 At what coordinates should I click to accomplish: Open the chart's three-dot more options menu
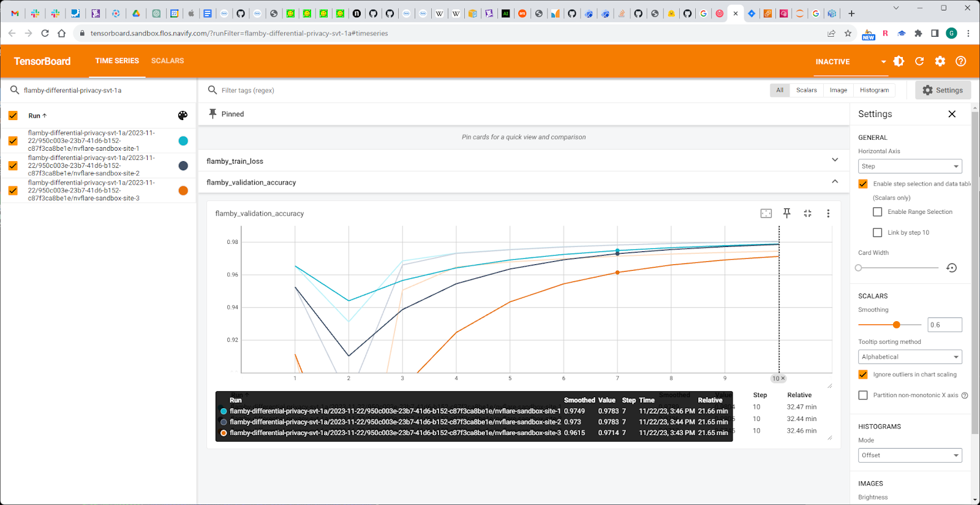click(828, 213)
